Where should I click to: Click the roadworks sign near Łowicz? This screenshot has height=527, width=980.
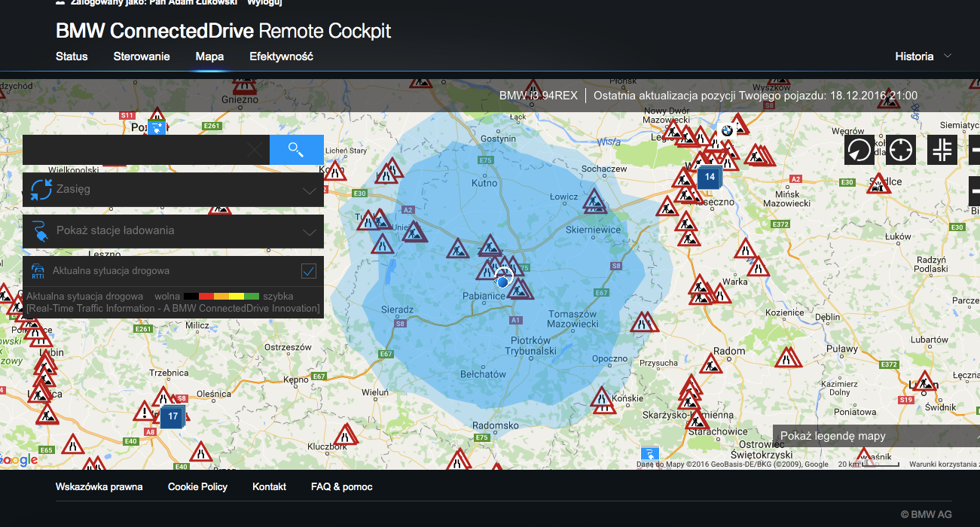coord(594,201)
